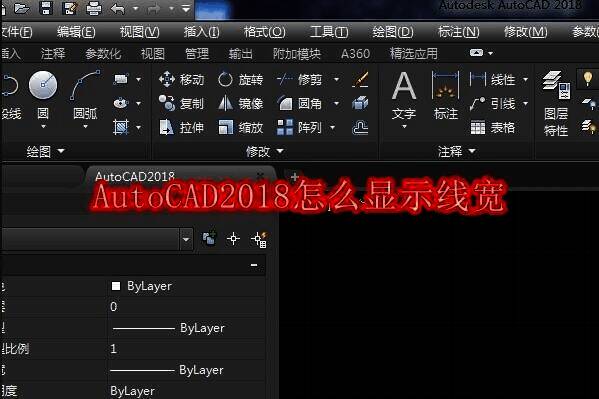Viewport: 599px width, 399px height.
Task: Click the 旋转 rotate tool
Action: pos(241,79)
